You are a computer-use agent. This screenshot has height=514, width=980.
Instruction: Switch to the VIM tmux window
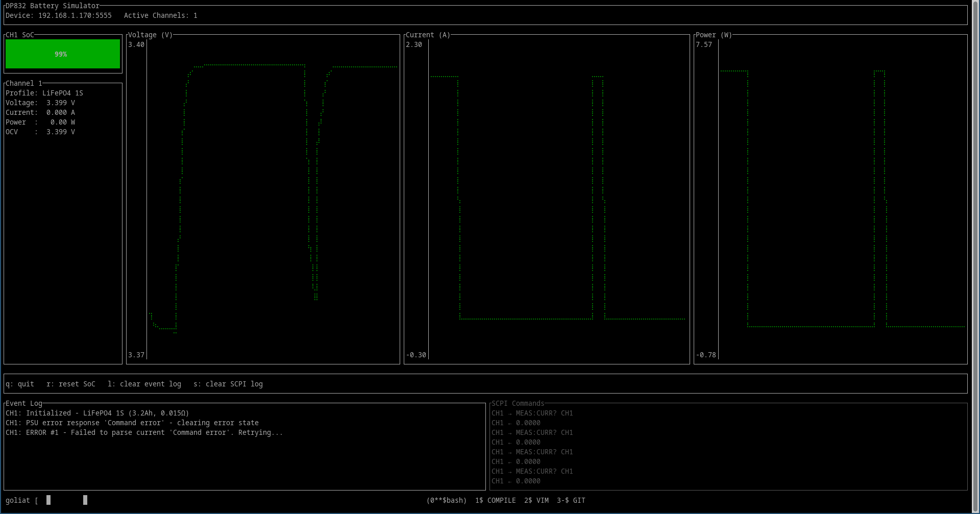click(537, 500)
